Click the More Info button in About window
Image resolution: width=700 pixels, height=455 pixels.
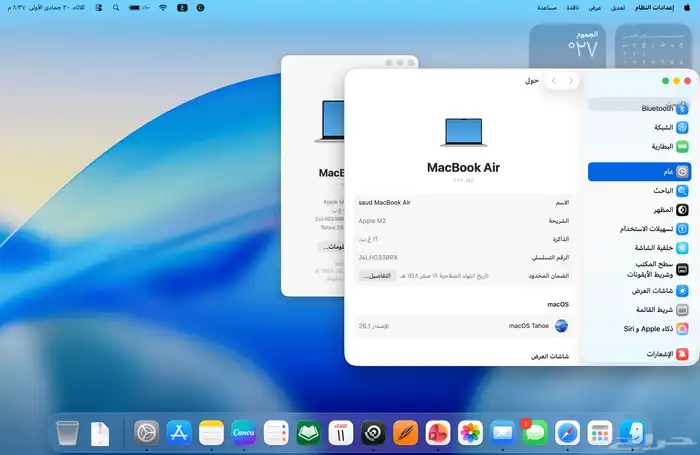click(x=333, y=247)
